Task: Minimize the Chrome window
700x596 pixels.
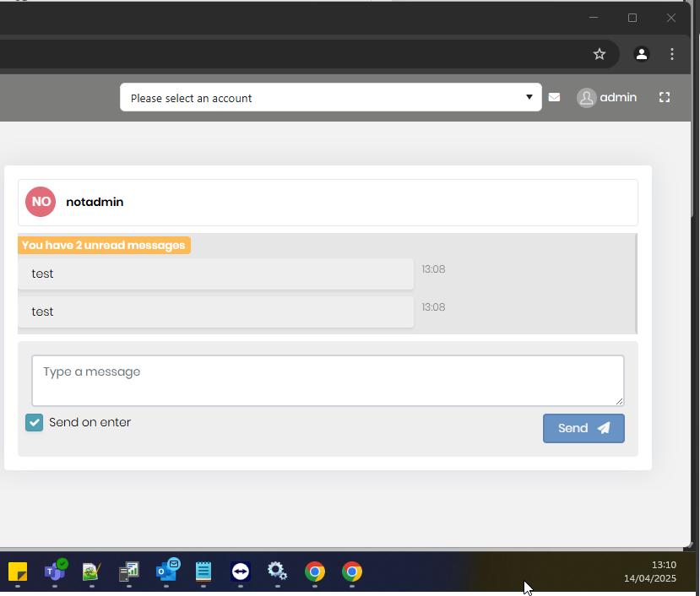Action: click(x=594, y=18)
